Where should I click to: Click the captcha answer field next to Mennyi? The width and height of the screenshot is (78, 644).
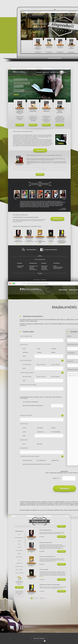[69, 478]
